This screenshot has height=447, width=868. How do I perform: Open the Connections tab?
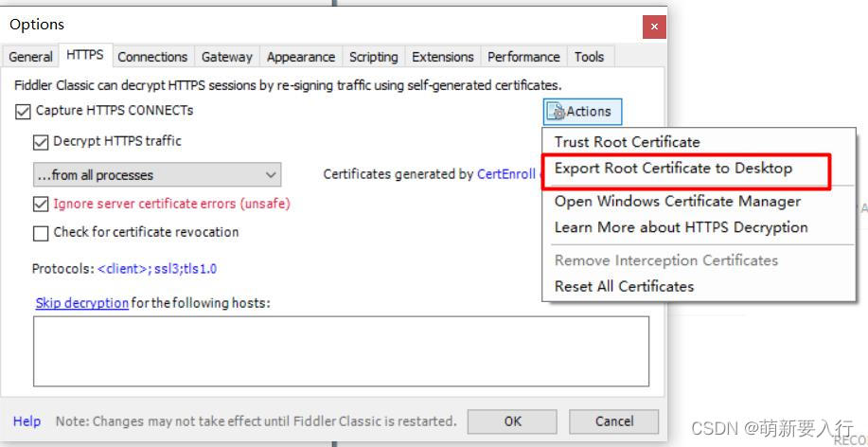tap(152, 57)
